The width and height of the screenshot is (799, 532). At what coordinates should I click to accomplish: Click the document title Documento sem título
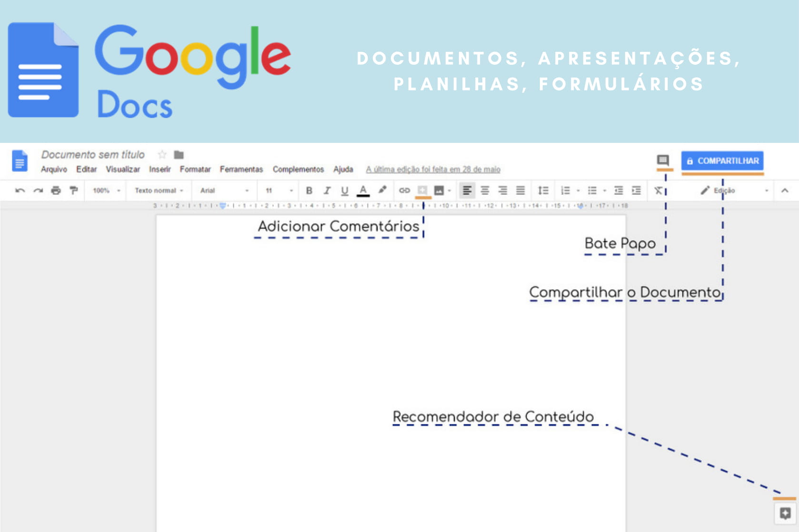coord(93,154)
